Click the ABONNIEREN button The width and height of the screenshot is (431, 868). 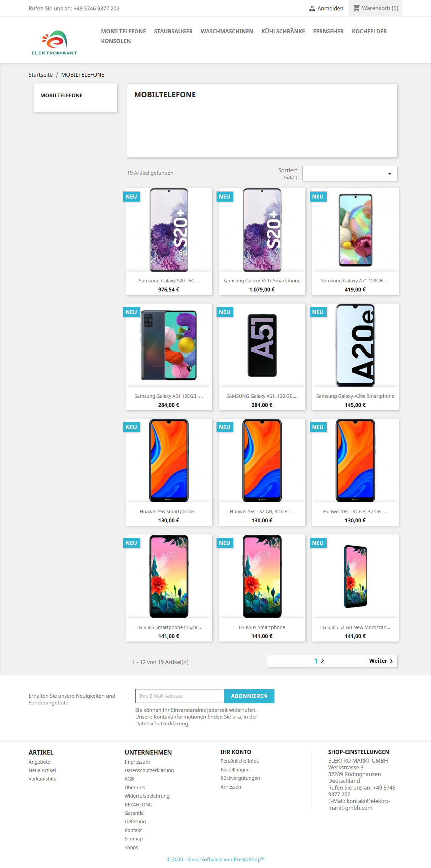click(249, 696)
